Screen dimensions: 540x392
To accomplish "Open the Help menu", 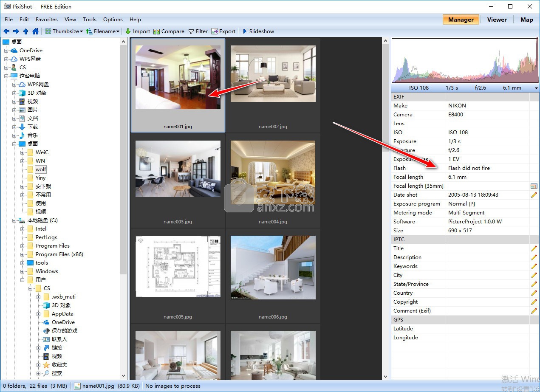I will (x=135, y=20).
